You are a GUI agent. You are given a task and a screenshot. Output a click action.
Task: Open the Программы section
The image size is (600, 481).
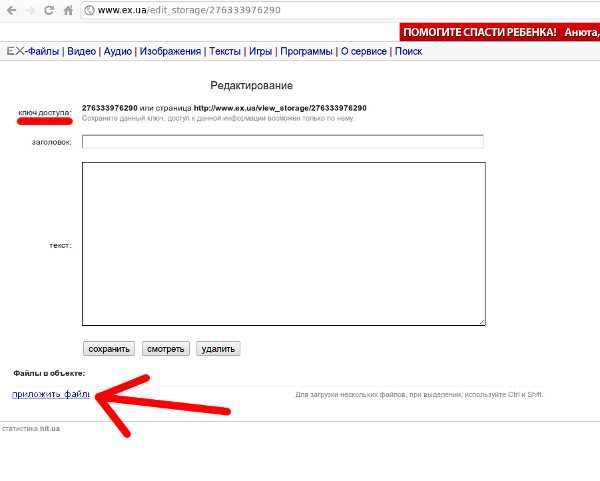[x=307, y=51]
